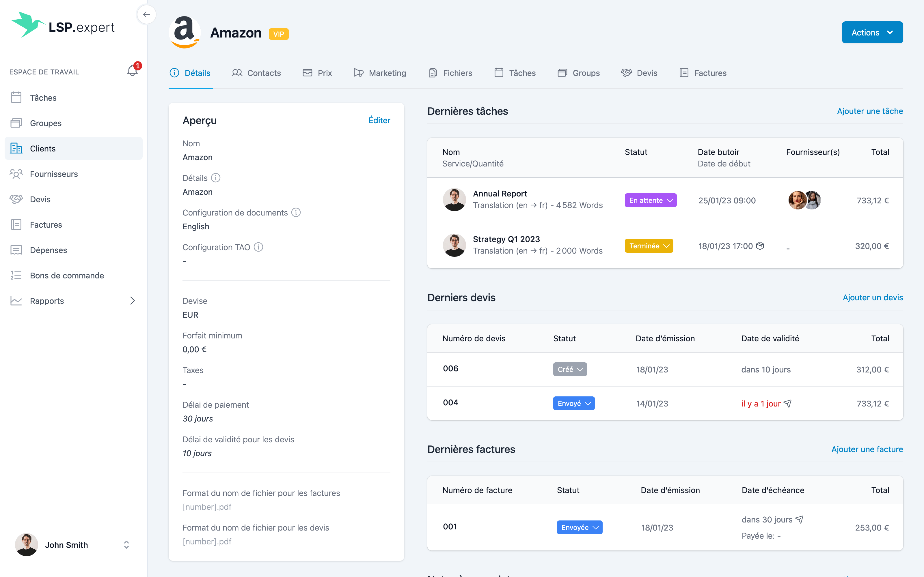Click info icon next to Détails label

point(216,178)
